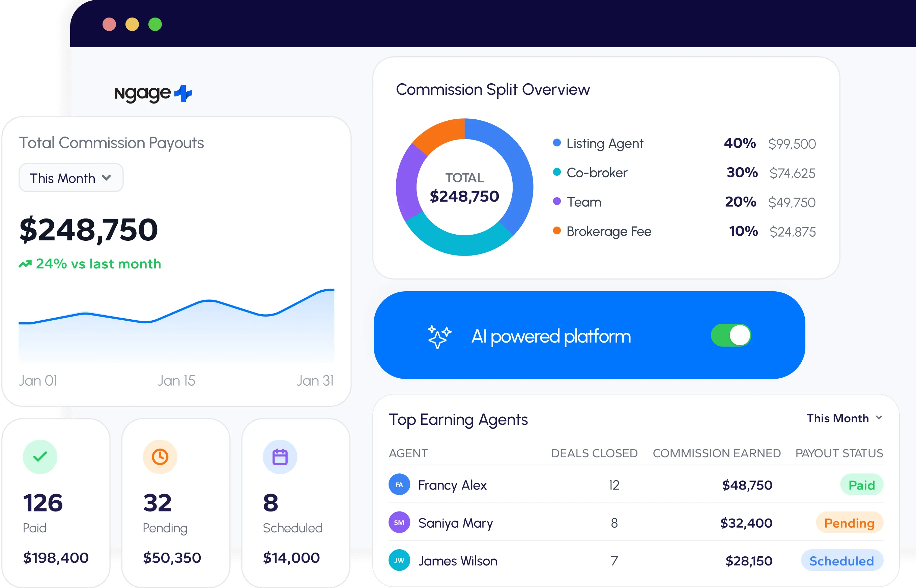The width and height of the screenshot is (916, 588).
Task: Click the Jan 15 axis label
Action: coord(176,381)
